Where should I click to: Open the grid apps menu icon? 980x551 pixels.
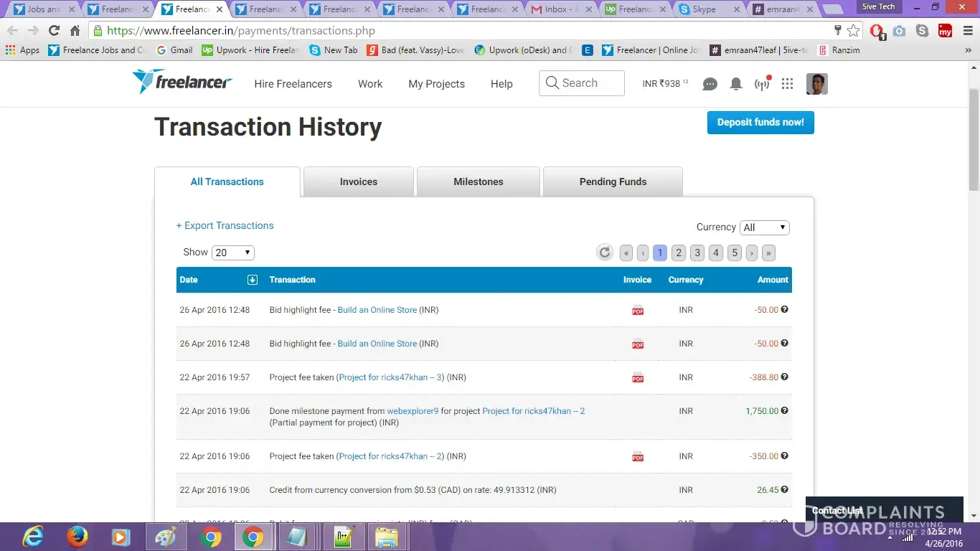click(x=787, y=84)
